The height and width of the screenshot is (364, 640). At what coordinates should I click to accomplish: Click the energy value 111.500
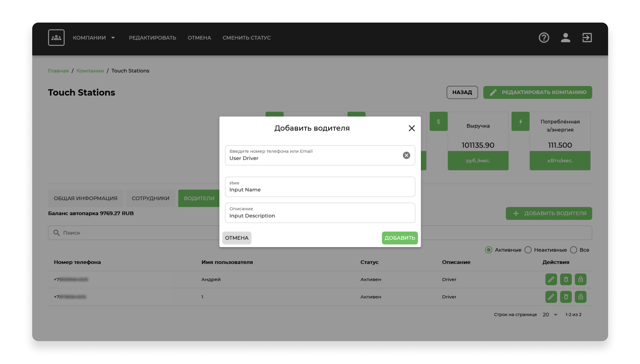pyautogui.click(x=559, y=145)
